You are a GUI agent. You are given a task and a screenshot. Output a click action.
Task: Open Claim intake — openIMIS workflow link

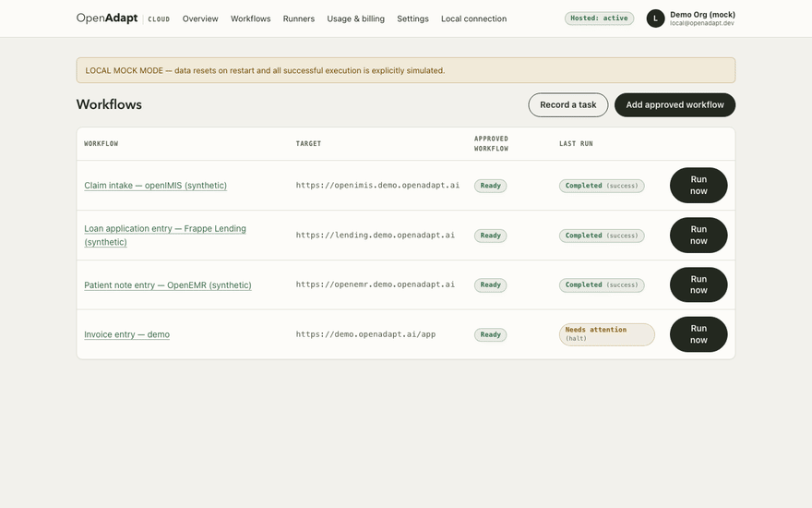point(155,186)
